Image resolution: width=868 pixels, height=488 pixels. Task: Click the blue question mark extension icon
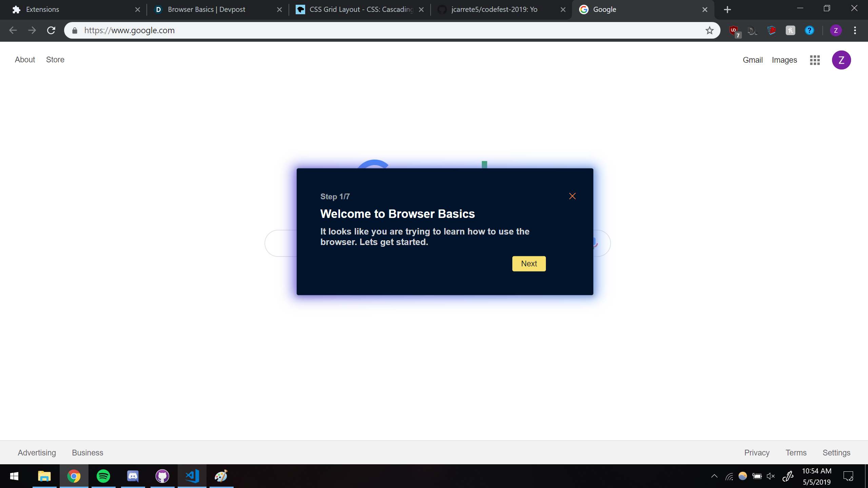(809, 30)
